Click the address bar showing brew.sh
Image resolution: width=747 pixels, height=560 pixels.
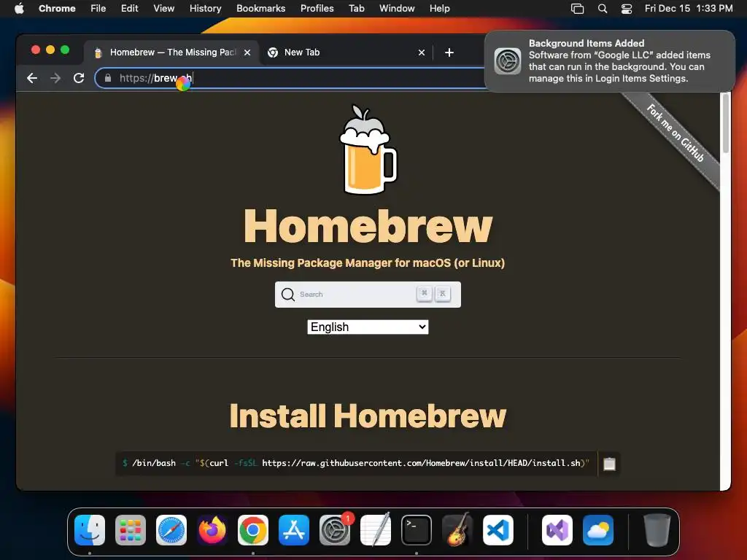(290, 78)
